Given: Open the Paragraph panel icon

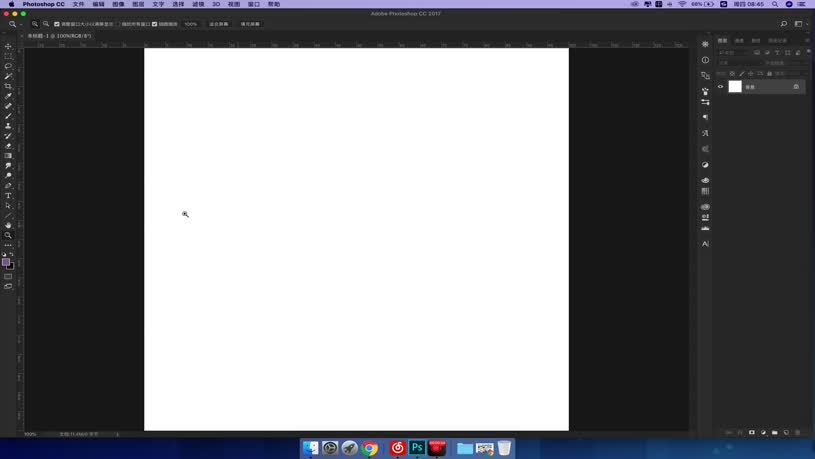Looking at the screenshot, I should (705, 117).
